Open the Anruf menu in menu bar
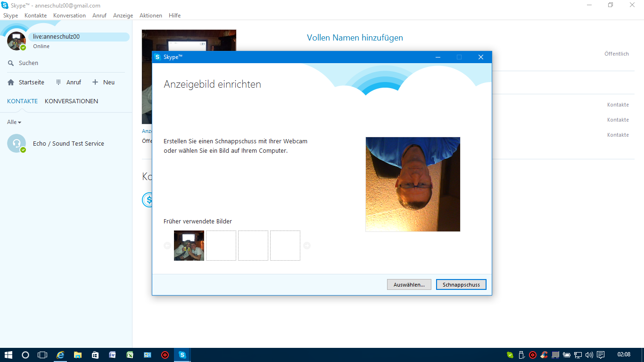 pos(99,16)
